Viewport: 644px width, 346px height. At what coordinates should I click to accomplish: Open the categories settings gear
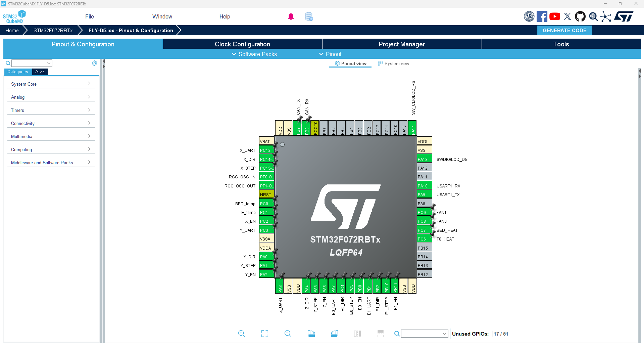click(95, 63)
